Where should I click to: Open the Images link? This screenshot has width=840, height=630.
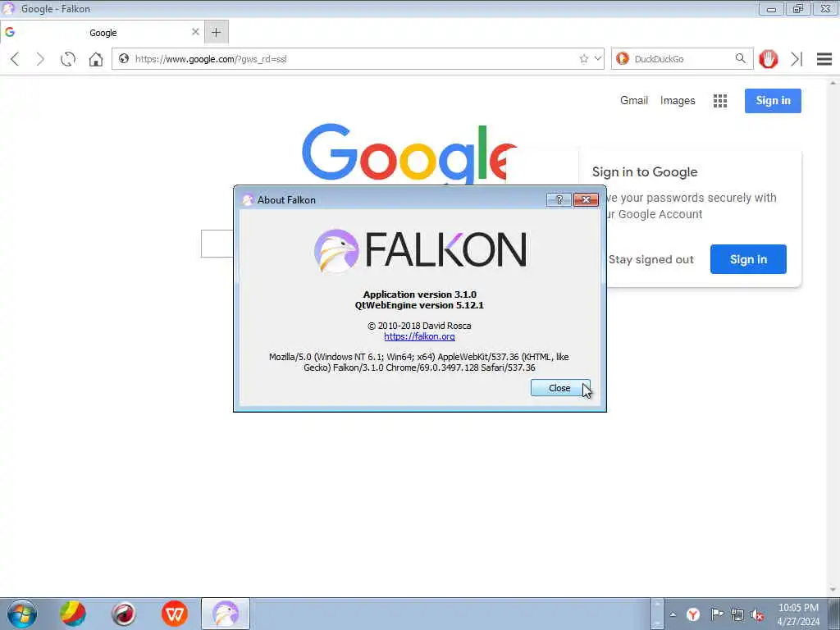pyautogui.click(x=678, y=100)
